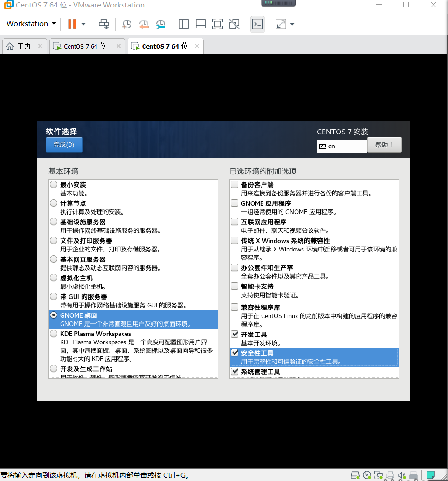This screenshot has height=481, width=448.
Task: Pause the virtual machine with the orange pause icon
Action: pyautogui.click(x=72, y=24)
